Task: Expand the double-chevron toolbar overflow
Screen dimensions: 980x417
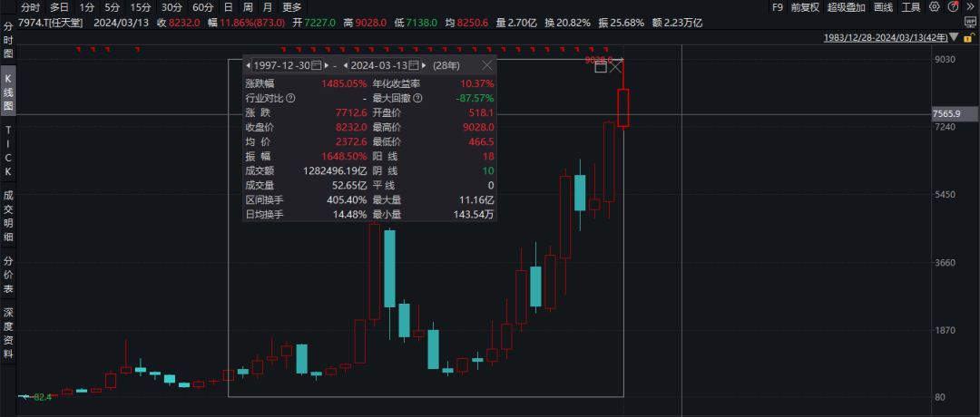Action: [x=969, y=7]
